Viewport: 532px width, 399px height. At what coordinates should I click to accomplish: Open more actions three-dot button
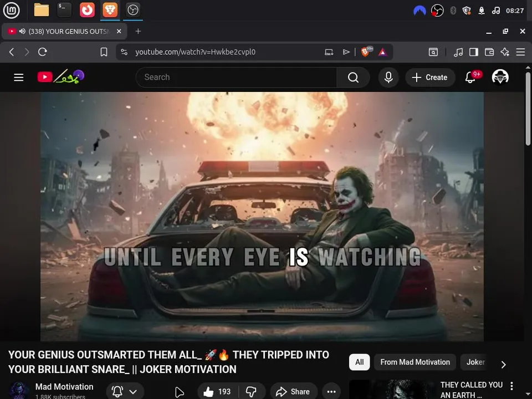point(331,392)
